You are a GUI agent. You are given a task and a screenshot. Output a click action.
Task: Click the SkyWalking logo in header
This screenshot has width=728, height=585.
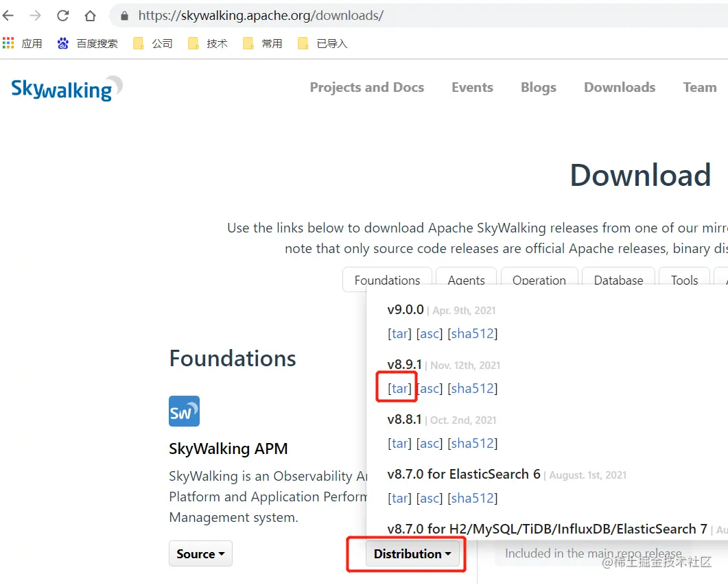(67, 88)
